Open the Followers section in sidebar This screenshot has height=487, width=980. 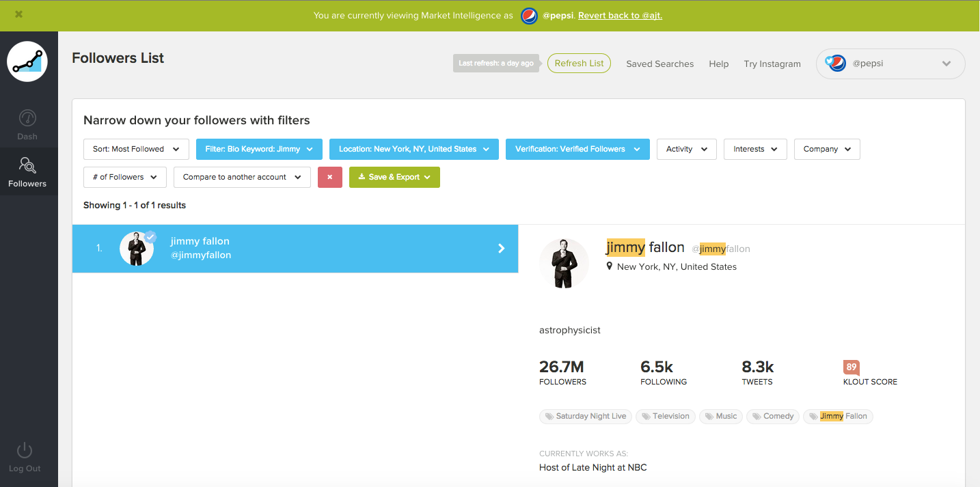tap(27, 172)
